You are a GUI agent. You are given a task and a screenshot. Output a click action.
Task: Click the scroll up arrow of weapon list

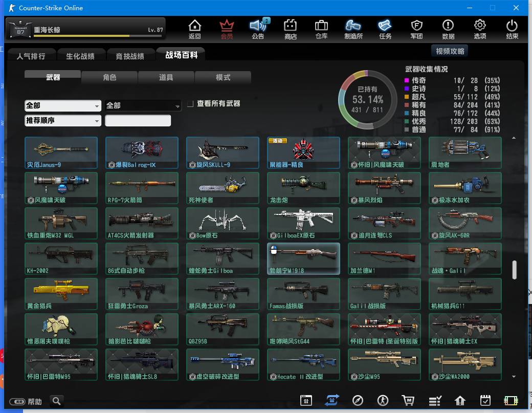tap(514, 138)
